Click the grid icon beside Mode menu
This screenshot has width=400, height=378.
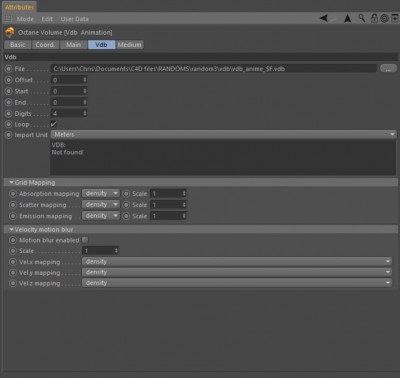click(9, 19)
